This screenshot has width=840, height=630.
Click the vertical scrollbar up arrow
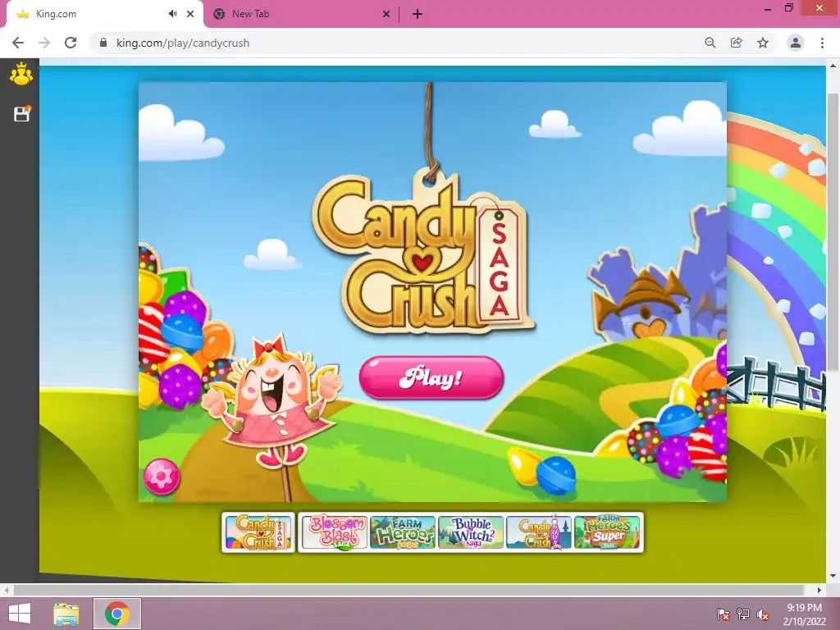(833, 66)
